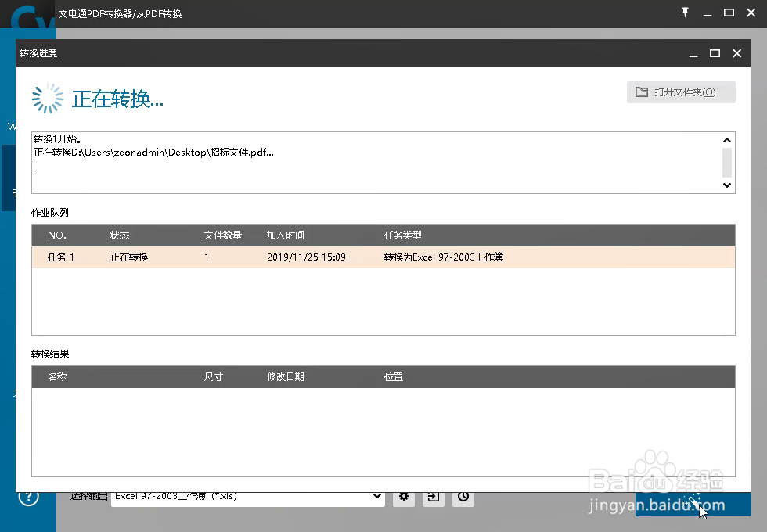Click the 转换为Excel 97-2003工作簿 task type cell
The image size is (767, 532).
[444, 257]
